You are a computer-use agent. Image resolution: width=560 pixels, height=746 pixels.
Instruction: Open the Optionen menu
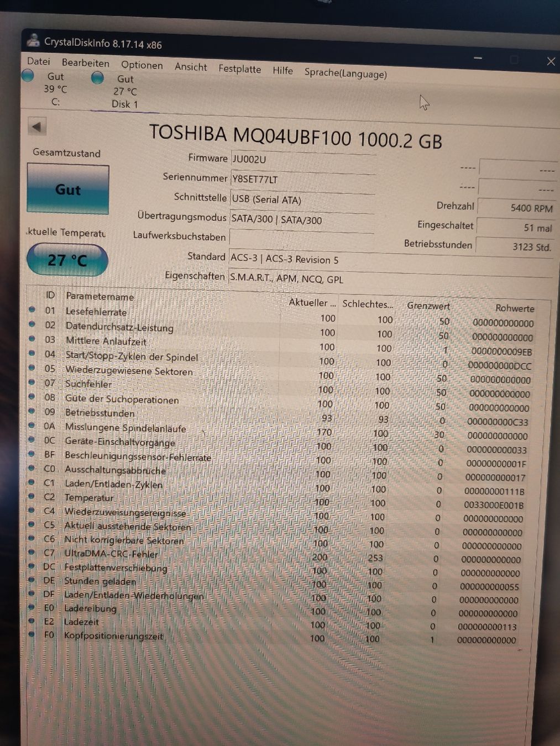click(142, 65)
